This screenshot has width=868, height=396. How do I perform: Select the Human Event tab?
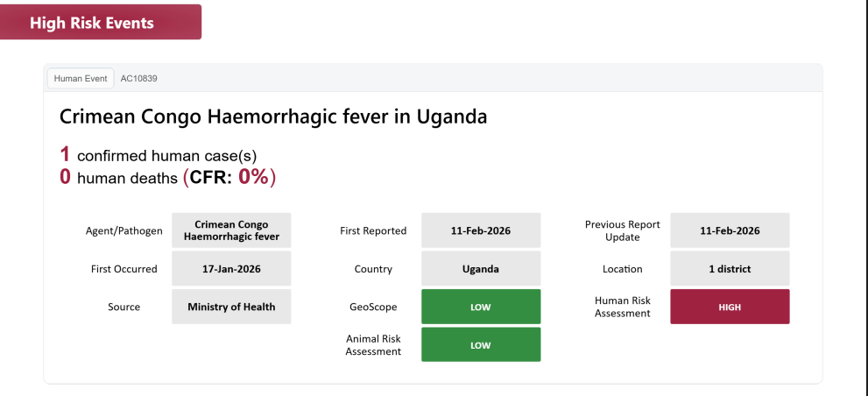(81, 78)
